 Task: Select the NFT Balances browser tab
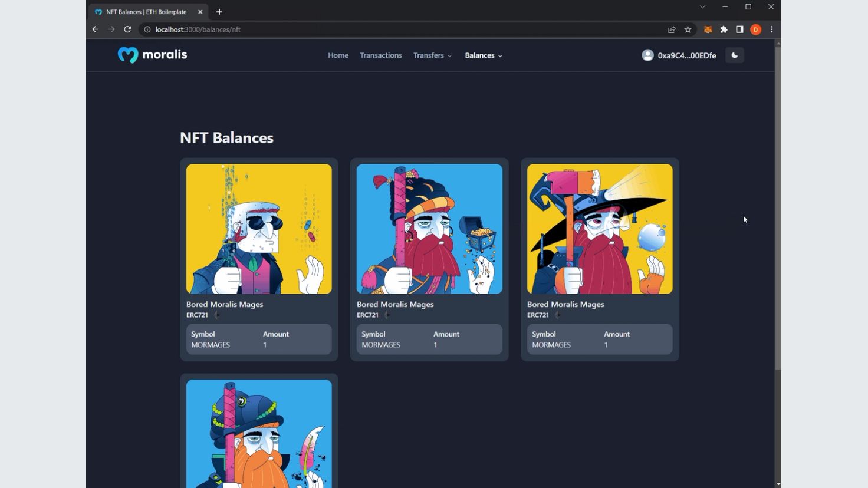coord(147,12)
